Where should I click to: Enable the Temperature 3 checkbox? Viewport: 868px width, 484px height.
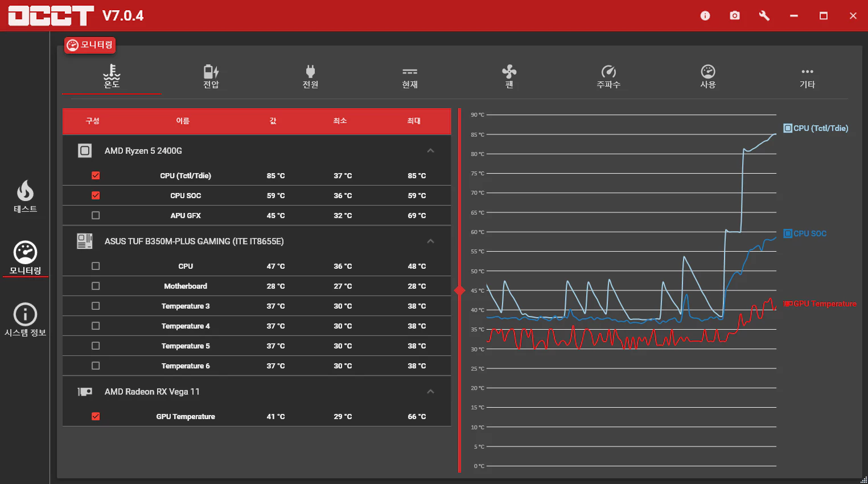[96, 306]
